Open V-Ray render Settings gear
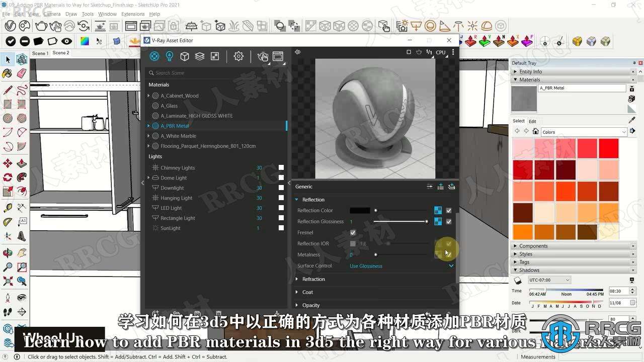Image resolution: width=644 pixels, height=362 pixels. [238, 56]
